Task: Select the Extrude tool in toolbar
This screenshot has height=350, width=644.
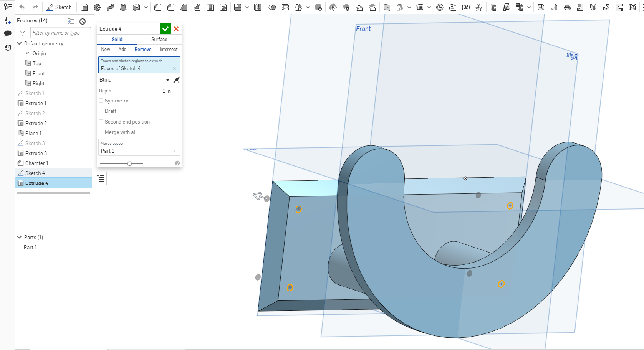Action: point(84,7)
